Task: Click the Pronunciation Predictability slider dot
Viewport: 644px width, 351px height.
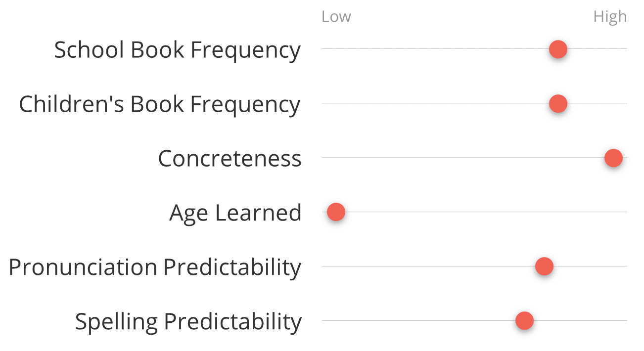Action: [x=544, y=266]
